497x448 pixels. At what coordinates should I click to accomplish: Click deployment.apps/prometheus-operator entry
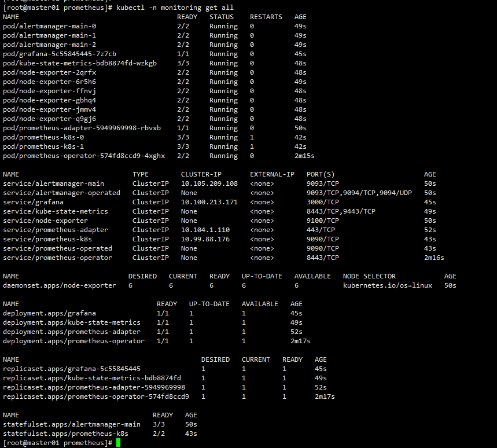[74, 341]
